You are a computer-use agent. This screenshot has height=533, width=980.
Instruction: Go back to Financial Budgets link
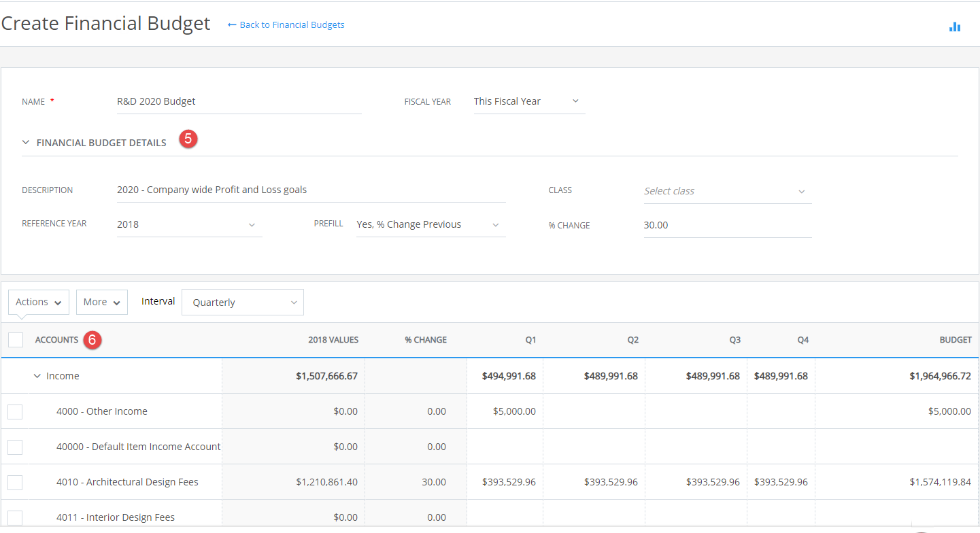pos(292,25)
